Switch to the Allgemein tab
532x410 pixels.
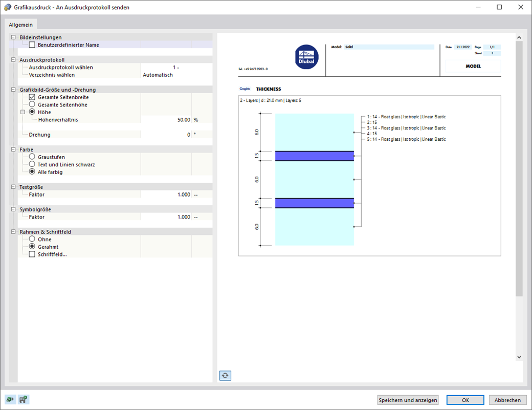20,25
